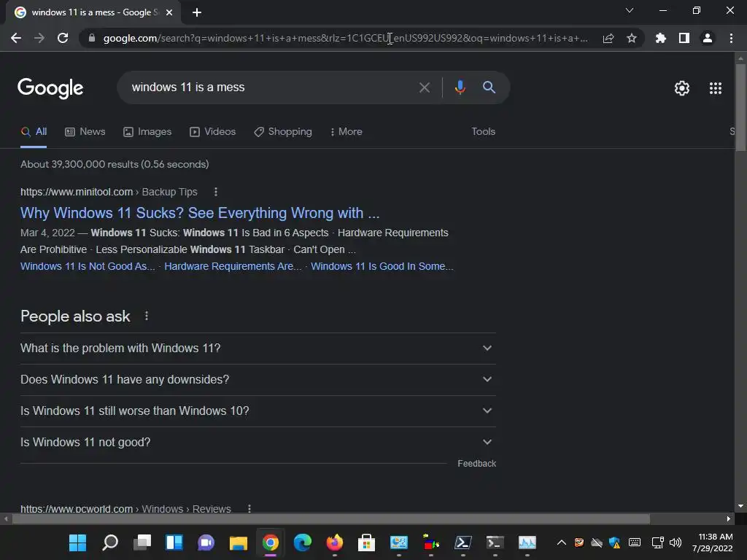Open Windows 11 Is Good In Some sitelink
Image resolution: width=747 pixels, height=560 pixels.
click(x=382, y=266)
